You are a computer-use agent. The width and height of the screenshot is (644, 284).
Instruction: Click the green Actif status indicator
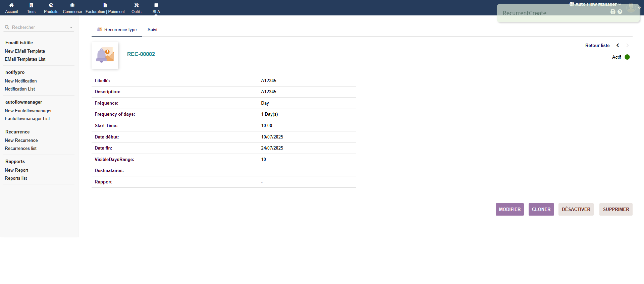click(x=627, y=57)
